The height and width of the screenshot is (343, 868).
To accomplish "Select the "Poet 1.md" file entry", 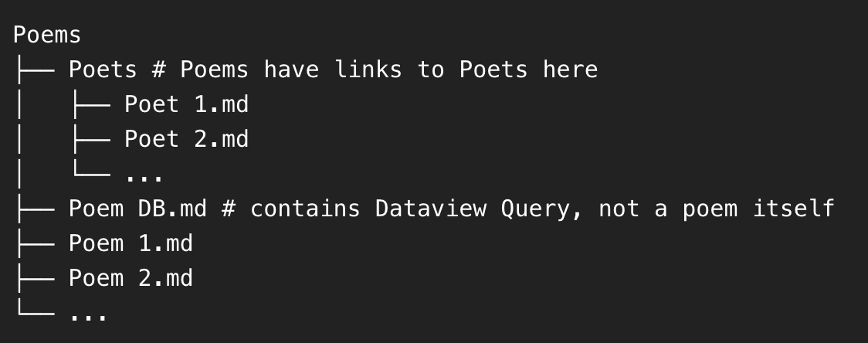I will click(186, 105).
